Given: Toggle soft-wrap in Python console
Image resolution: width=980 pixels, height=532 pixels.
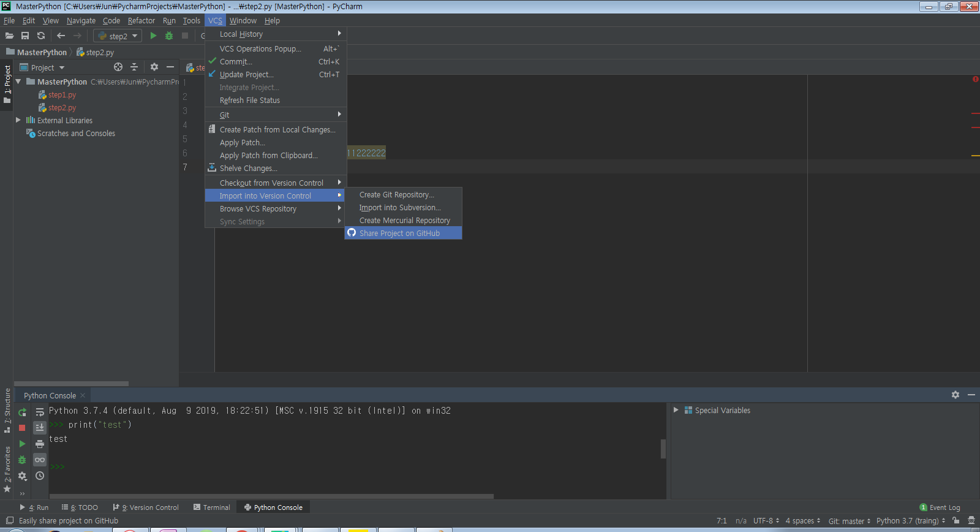Looking at the screenshot, I should pos(40,412).
